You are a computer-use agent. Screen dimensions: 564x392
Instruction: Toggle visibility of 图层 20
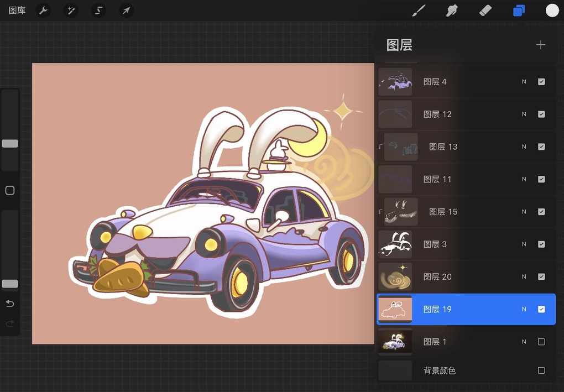click(541, 276)
